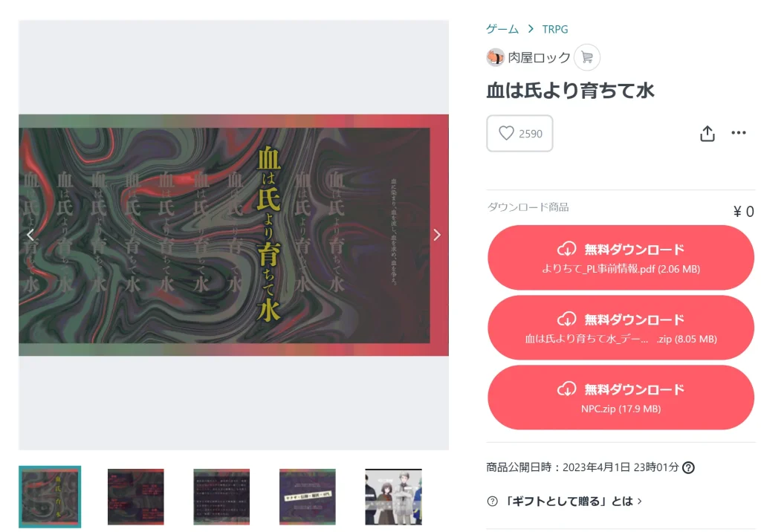Select the fourth purple thumbnail
761x532 pixels.
307,496
